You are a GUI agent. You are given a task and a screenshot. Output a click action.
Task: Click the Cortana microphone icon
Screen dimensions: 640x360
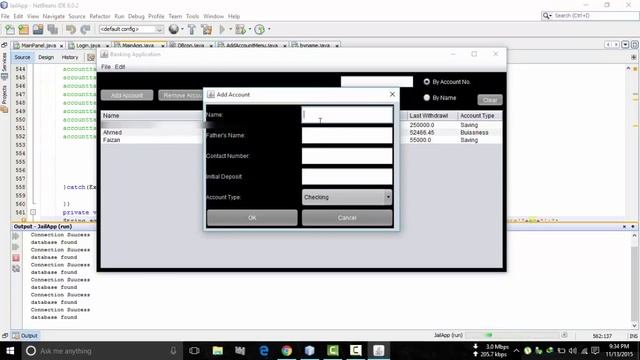coord(173,351)
